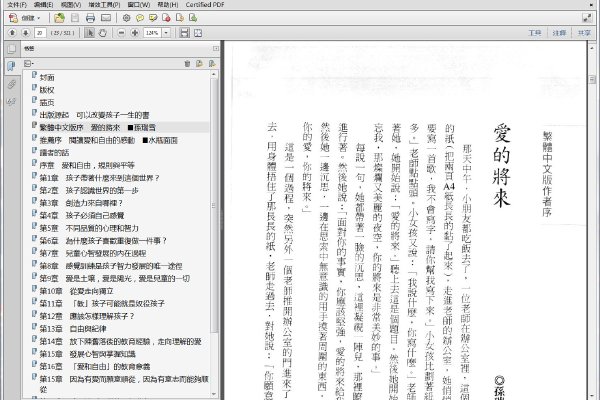The width and height of the screenshot is (600, 400).
Task: Click the sticky note comment icon
Action: pyautogui.click(x=140, y=18)
